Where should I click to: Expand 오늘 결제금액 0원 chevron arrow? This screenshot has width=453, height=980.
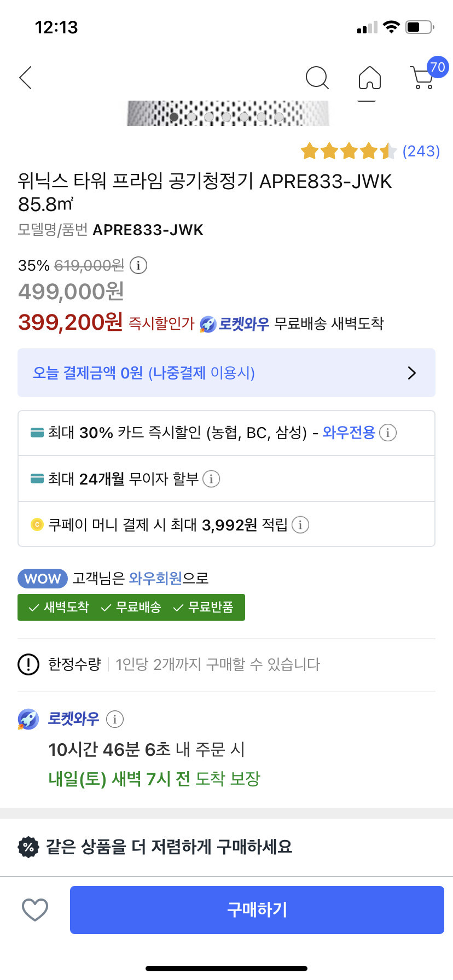412,373
